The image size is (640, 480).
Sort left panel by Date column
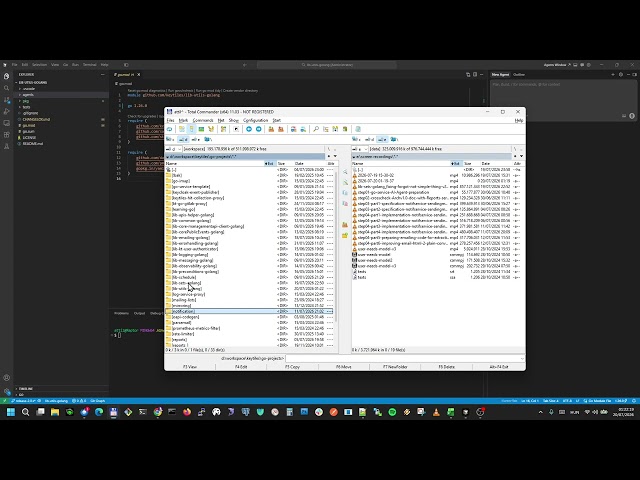click(x=310, y=164)
